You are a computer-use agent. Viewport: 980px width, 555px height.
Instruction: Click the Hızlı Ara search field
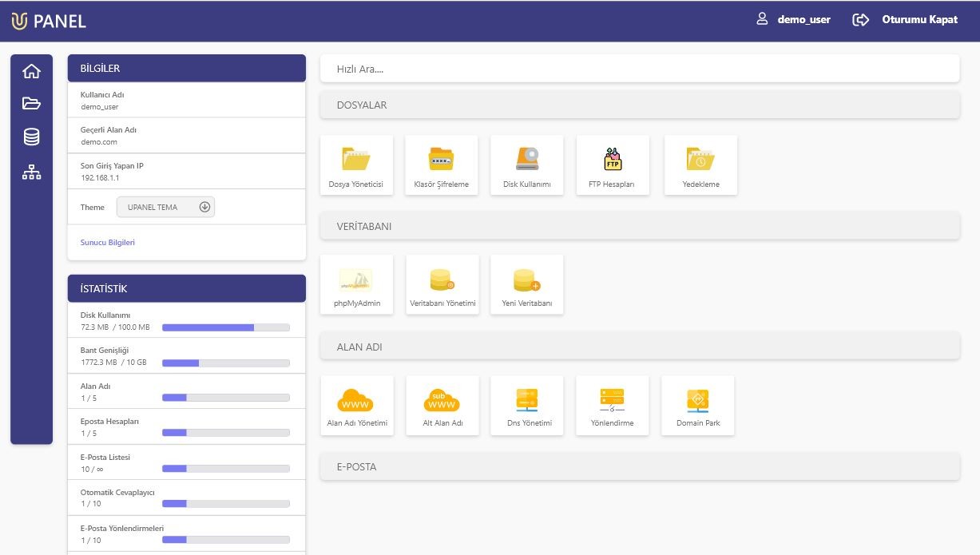click(x=640, y=69)
